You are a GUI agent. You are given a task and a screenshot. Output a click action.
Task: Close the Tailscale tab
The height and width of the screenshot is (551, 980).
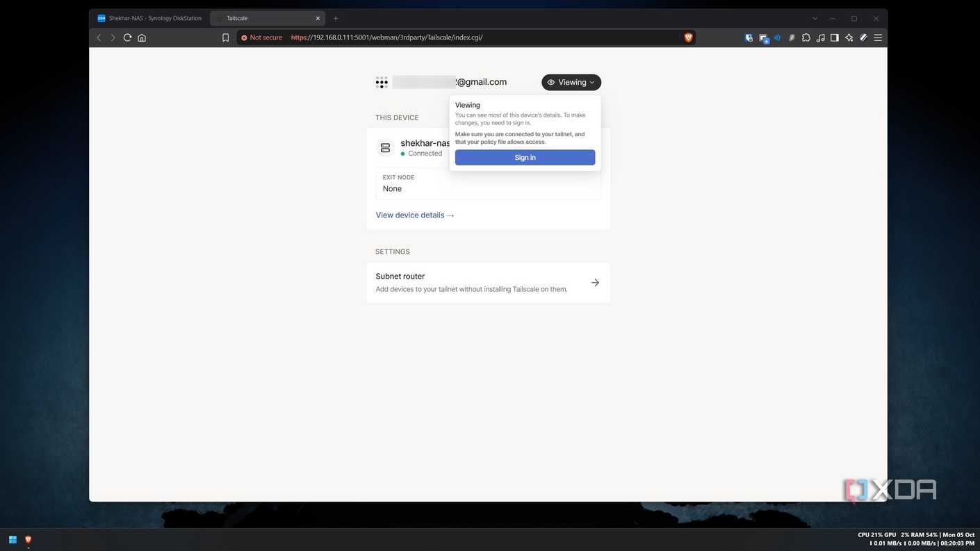318,18
